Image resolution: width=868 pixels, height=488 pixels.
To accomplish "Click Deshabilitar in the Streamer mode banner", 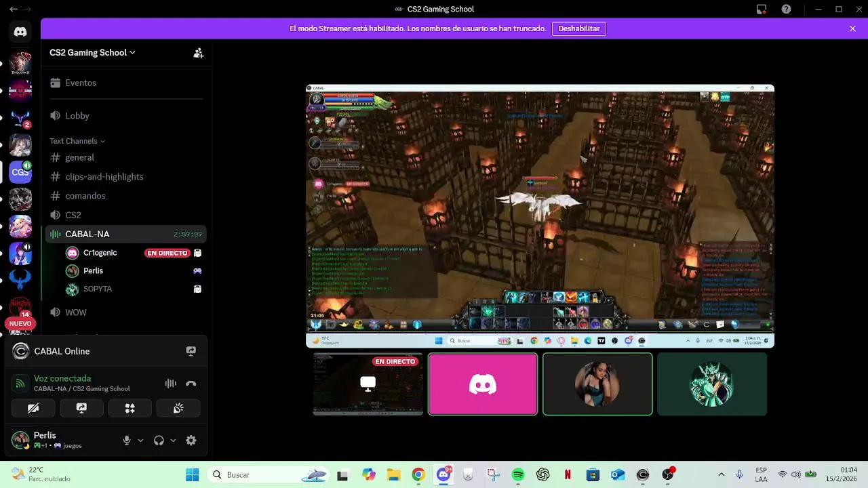I will tap(579, 29).
